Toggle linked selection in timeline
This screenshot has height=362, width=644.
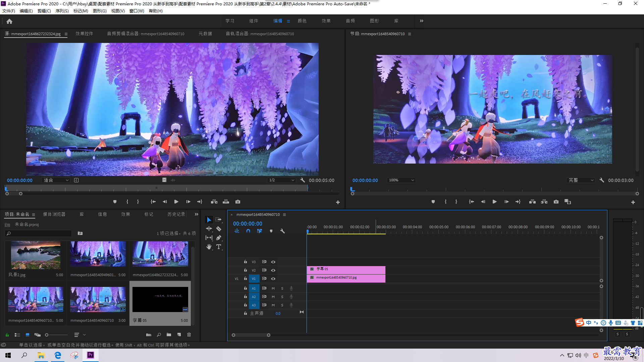[260, 231]
